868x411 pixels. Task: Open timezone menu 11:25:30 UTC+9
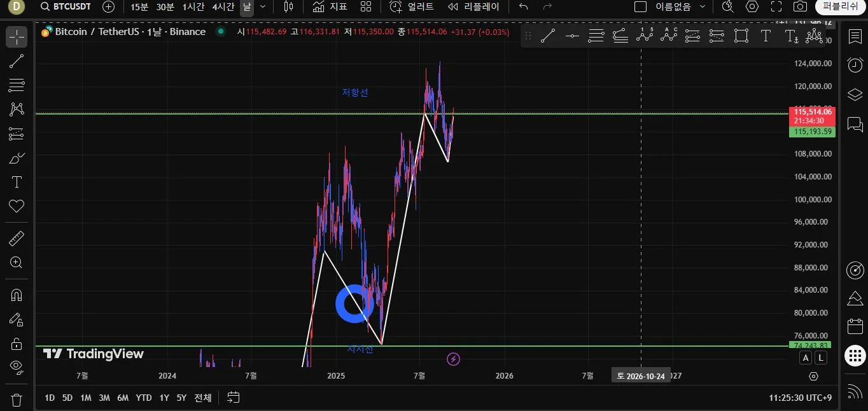pos(800,398)
